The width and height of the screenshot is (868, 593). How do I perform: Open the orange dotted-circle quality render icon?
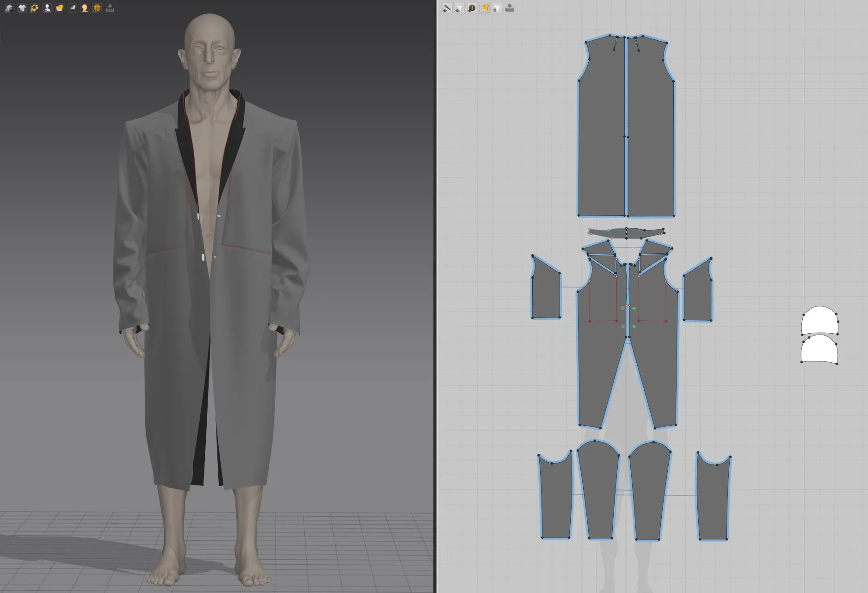pos(34,8)
